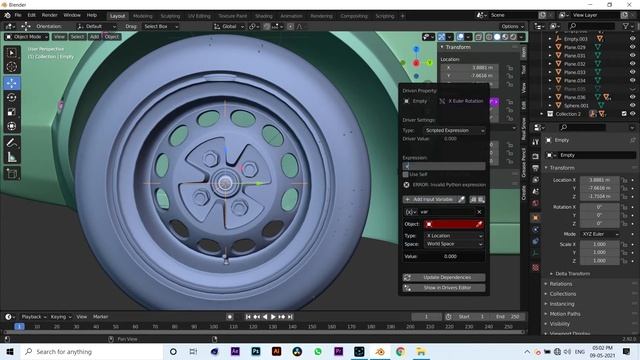640x360 pixels.
Task: Select the Measure ruler tool
Action: 11,157
